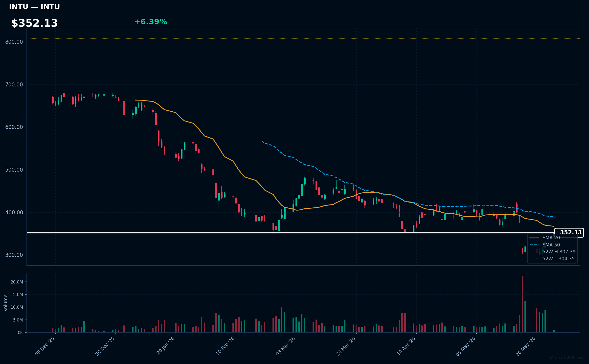Click the 15.0M volume axis label

tap(17, 295)
